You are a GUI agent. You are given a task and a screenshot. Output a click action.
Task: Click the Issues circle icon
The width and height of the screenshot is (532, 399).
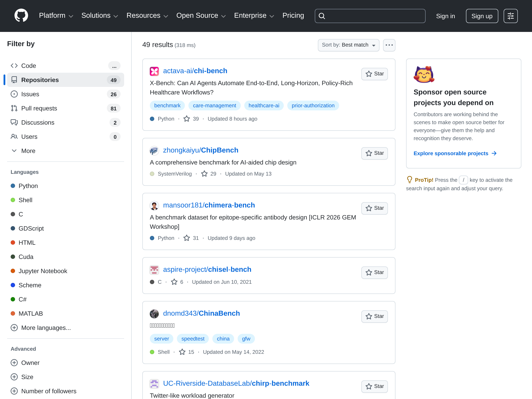pos(14,94)
